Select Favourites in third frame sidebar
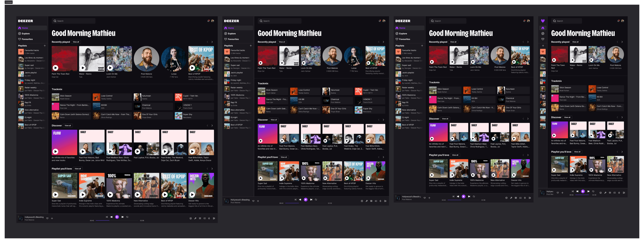 pos(410,39)
